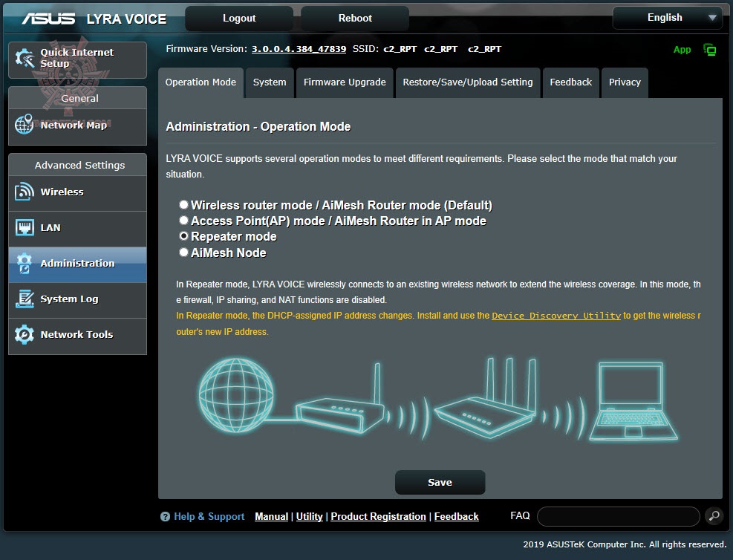
Task: Open the English language dropdown
Action: (x=668, y=18)
